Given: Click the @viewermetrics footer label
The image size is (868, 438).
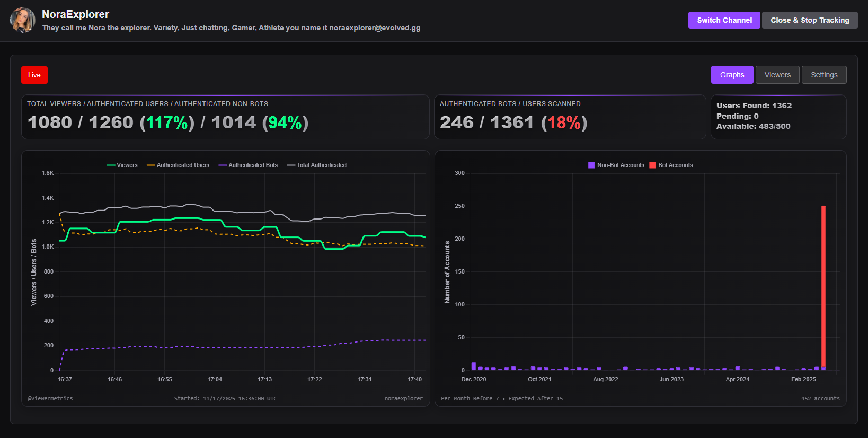Looking at the screenshot, I should coord(50,398).
